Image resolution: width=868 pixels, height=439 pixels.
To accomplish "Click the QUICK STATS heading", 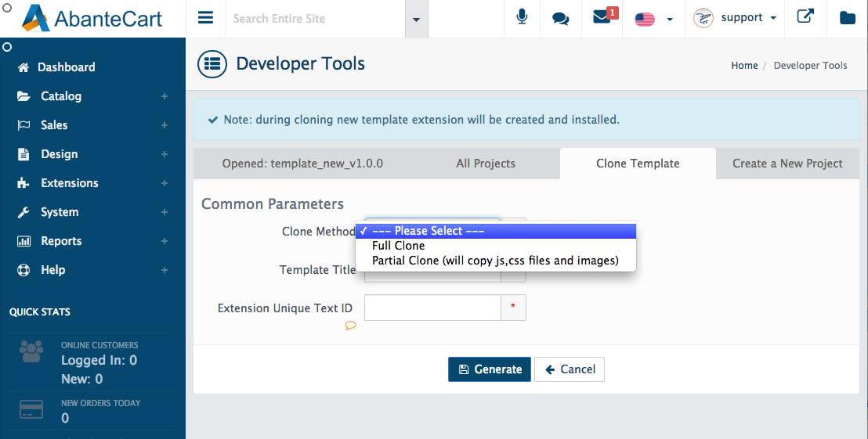I will (40, 311).
